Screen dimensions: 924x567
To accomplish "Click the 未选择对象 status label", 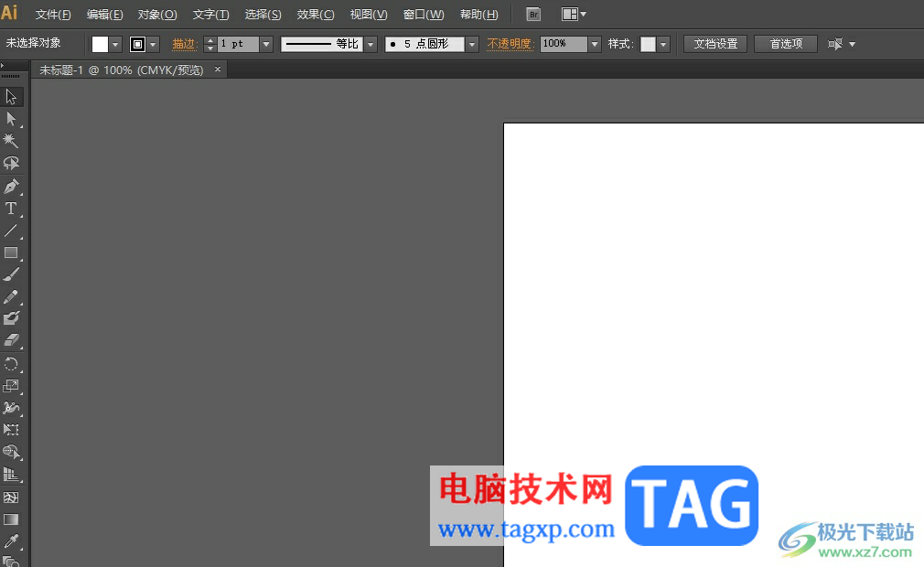I will coord(34,43).
